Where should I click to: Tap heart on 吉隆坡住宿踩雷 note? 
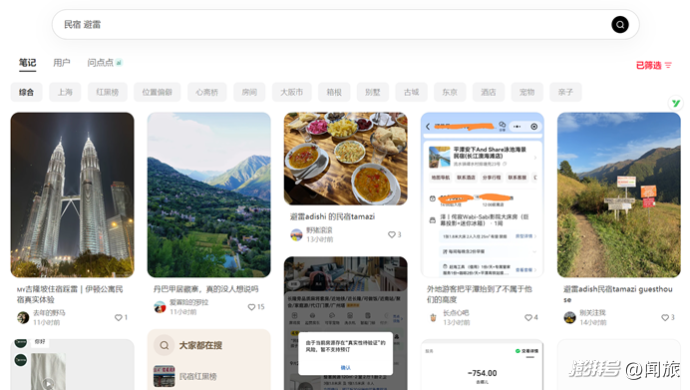click(118, 317)
